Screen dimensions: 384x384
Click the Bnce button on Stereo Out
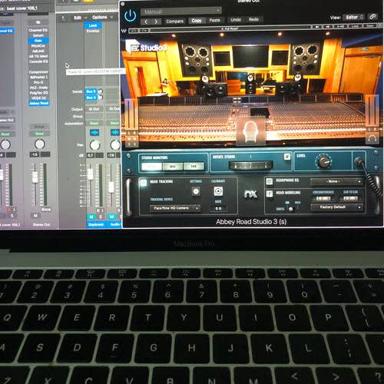pos(46,209)
